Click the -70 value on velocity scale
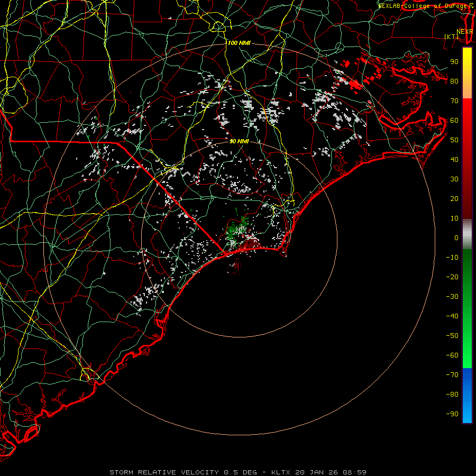The width and height of the screenshot is (476, 476). [x=452, y=375]
